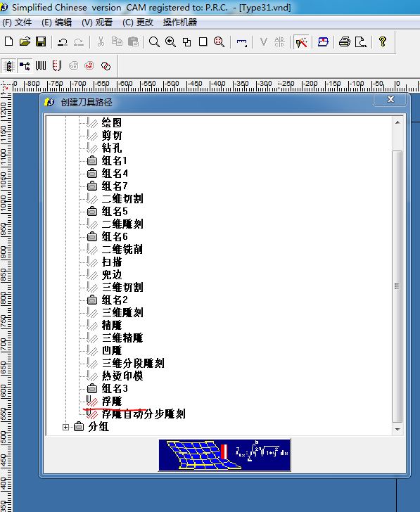Select 兜边 toolpath in the tree
420x512 pixels.
point(112,274)
